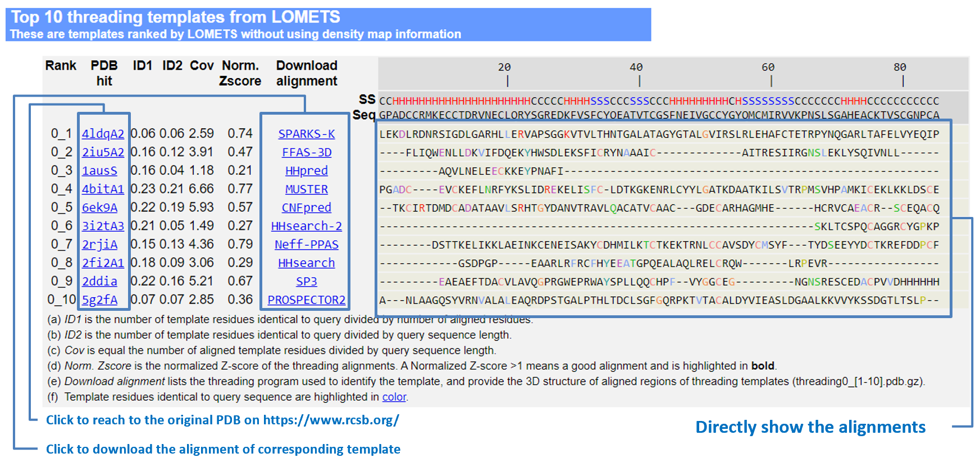Open PDB hit 4bitA1
Viewport: 980px width, 462px height.
(103, 189)
